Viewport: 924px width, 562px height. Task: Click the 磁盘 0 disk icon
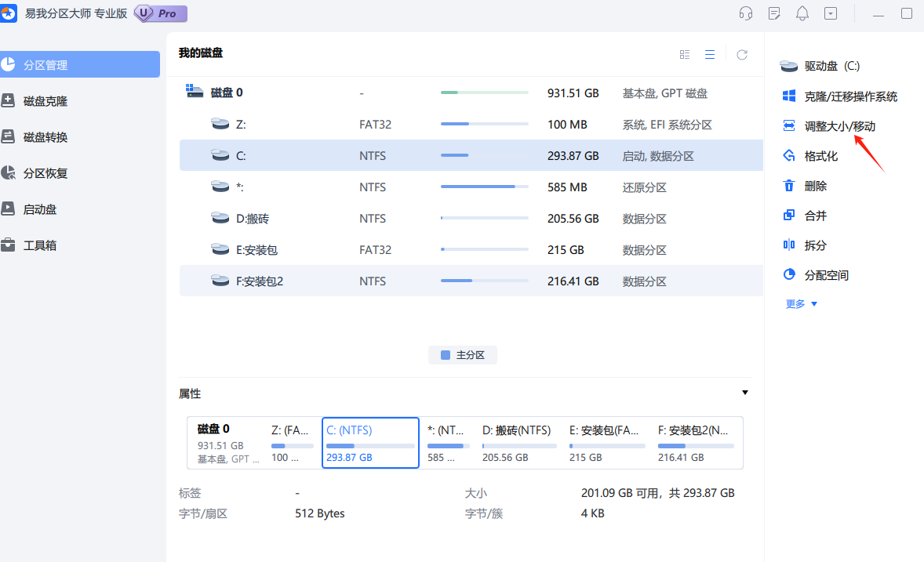[x=195, y=91]
